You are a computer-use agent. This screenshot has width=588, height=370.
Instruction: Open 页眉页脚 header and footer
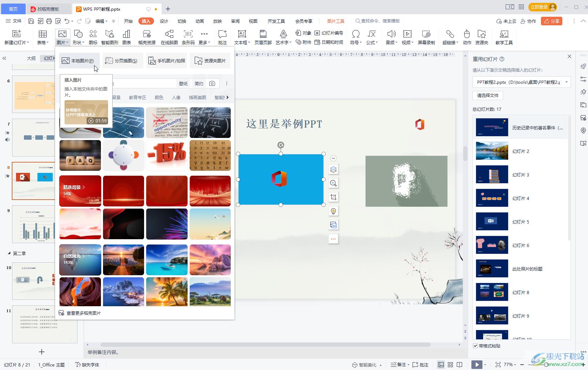tap(263, 37)
